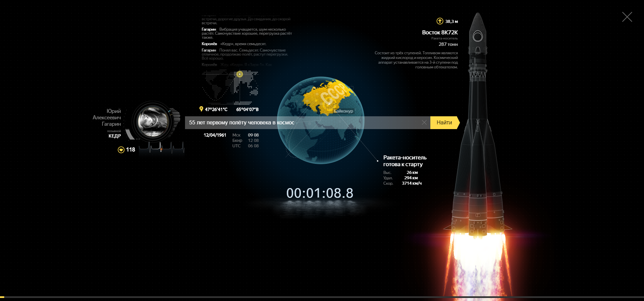Click the latitude 47°26'41"С
This screenshot has height=301, width=644.
point(216,109)
